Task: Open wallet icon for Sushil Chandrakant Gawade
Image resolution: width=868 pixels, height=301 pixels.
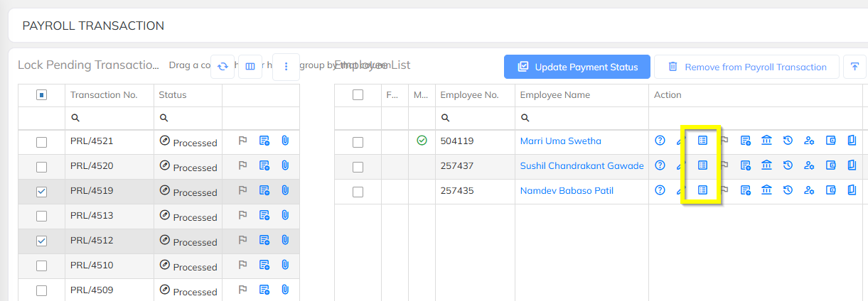Action: coord(830,165)
